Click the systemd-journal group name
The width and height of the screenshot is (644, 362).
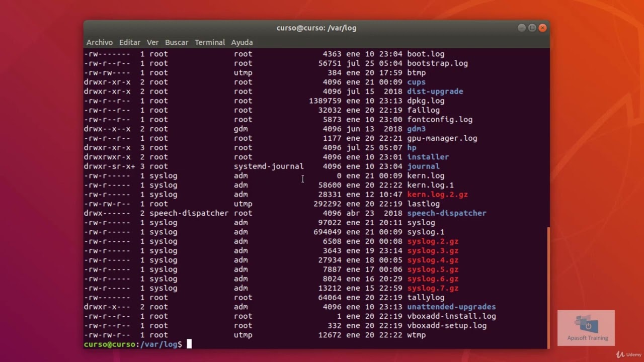point(269,166)
